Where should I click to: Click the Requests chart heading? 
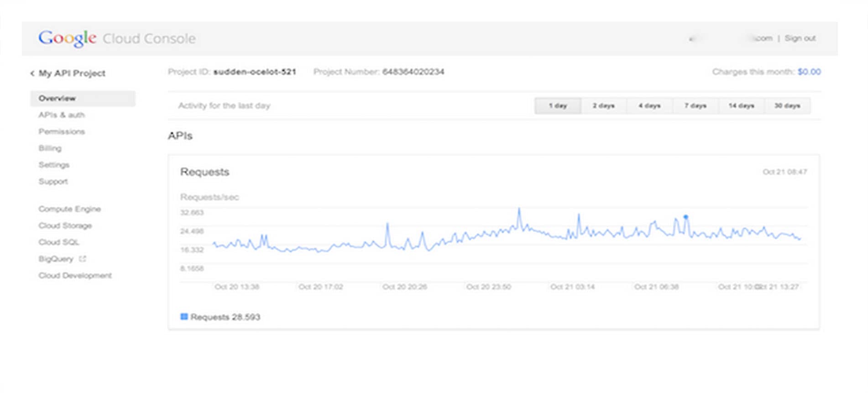[205, 172]
